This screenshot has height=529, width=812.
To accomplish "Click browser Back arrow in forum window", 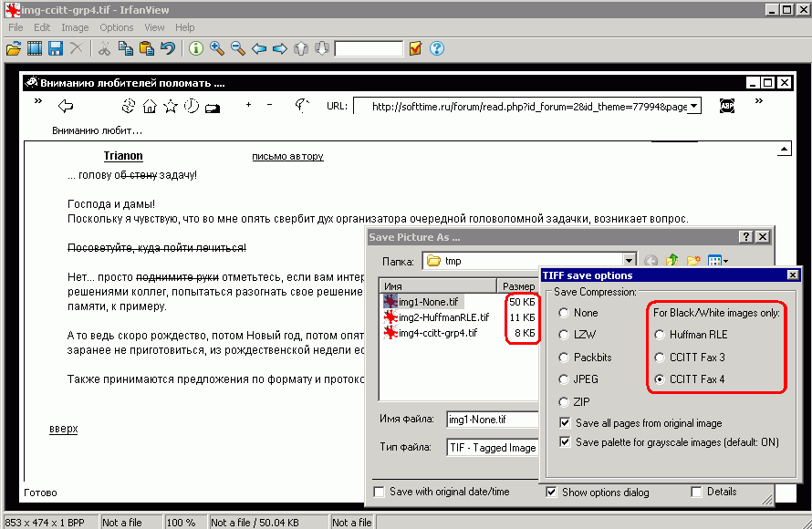I will [x=66, y=106].
